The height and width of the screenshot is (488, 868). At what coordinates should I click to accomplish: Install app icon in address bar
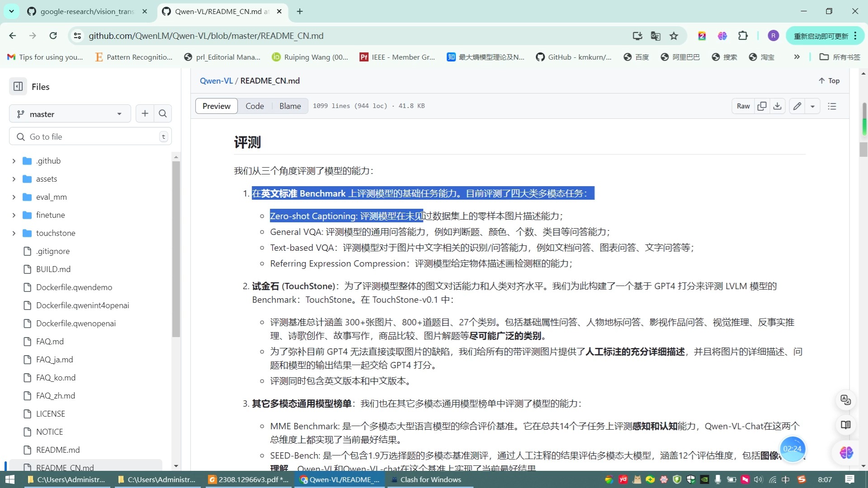pyautogui.click(x=637, y=36)
